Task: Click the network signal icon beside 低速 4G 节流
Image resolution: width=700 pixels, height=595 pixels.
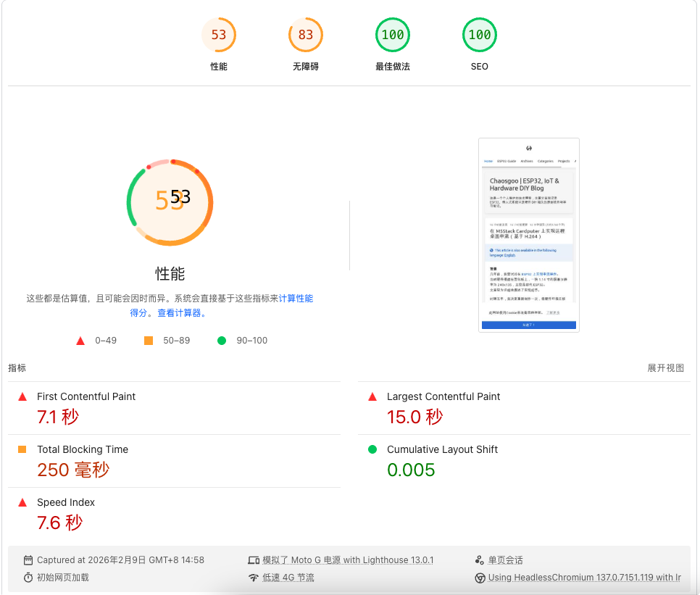Action: point(254,578)
